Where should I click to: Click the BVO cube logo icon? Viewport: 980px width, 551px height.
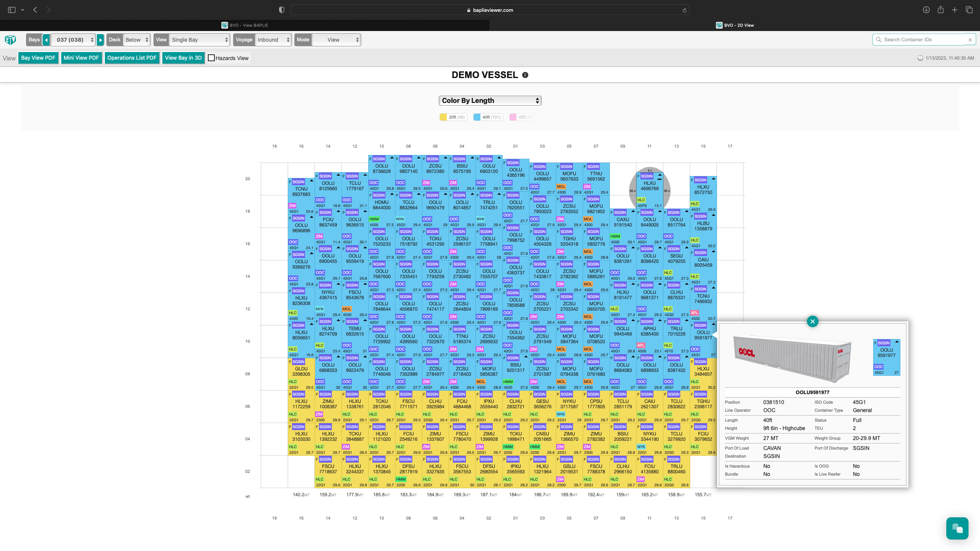(10, 39)
